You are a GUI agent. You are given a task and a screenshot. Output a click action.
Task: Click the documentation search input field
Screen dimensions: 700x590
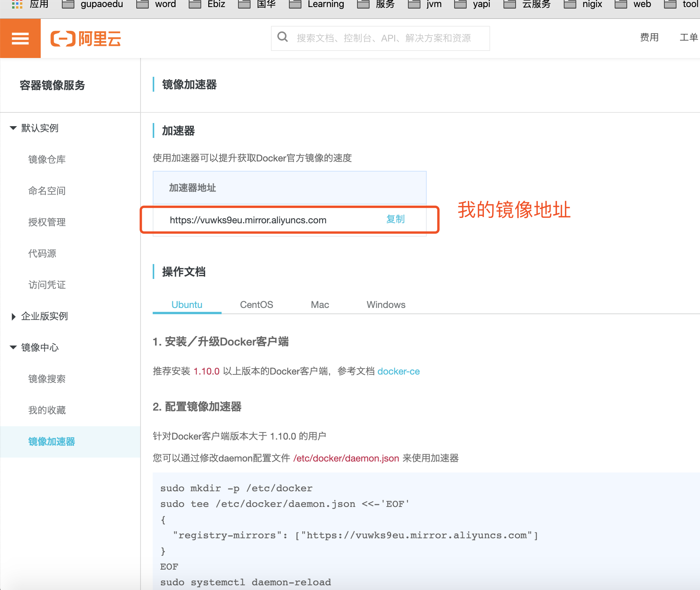click(x=384, y=38)
